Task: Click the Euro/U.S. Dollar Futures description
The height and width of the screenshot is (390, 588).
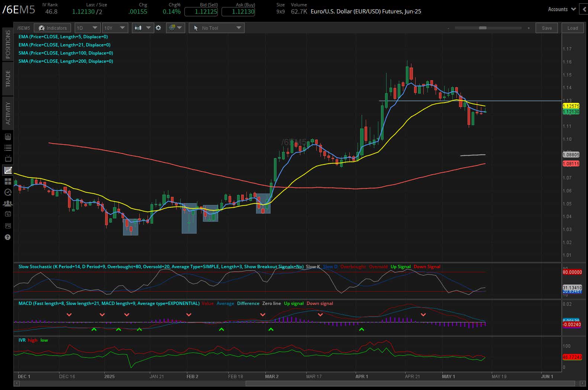Action: pos(366,12)
